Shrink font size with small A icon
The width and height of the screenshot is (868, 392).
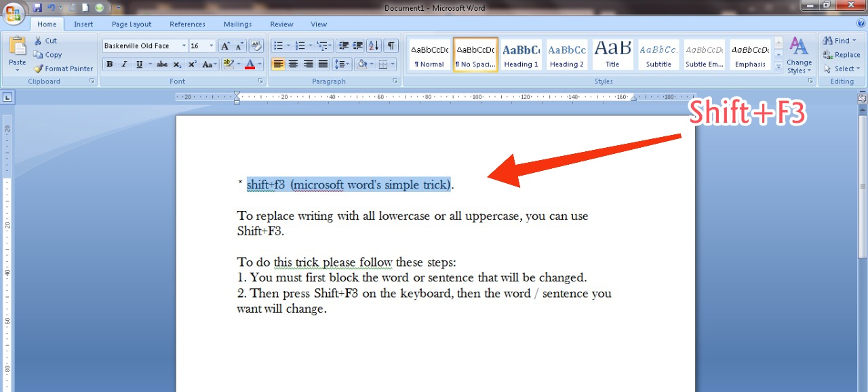(239, 46)
